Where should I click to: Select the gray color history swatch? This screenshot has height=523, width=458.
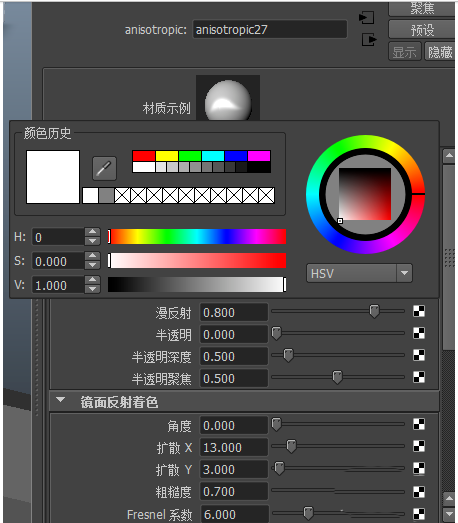pos(106,195)
